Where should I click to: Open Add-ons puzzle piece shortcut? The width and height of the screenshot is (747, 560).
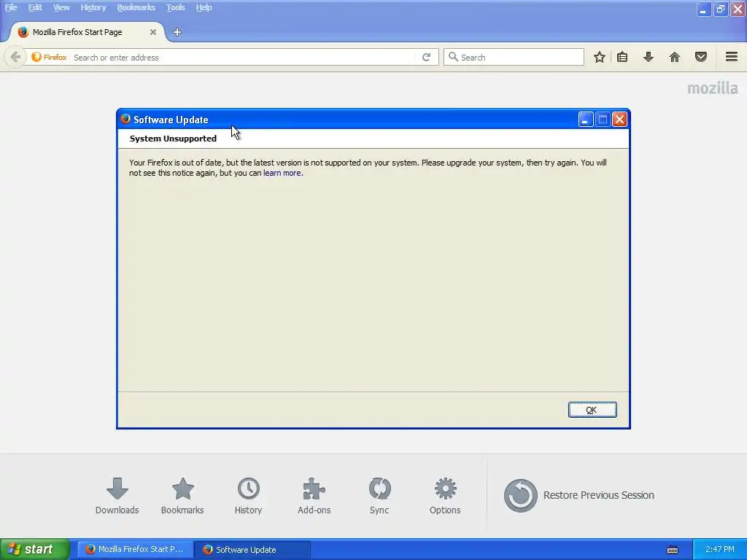[x=314, y=496]
